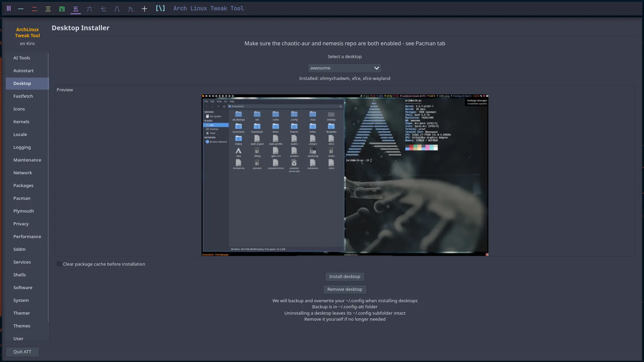The image size is (644, 362).
Task: Click the Remove desktop button
Action: coord(344,289)
